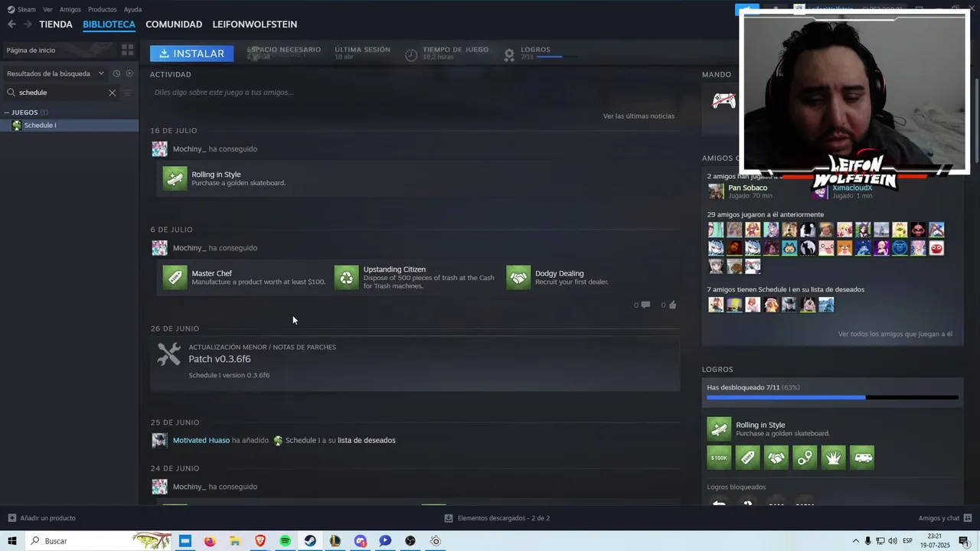This screenshot has width=980, height=551.
Task: Open Elementos descargados downloads status
Action: click(x=497, y=518)
